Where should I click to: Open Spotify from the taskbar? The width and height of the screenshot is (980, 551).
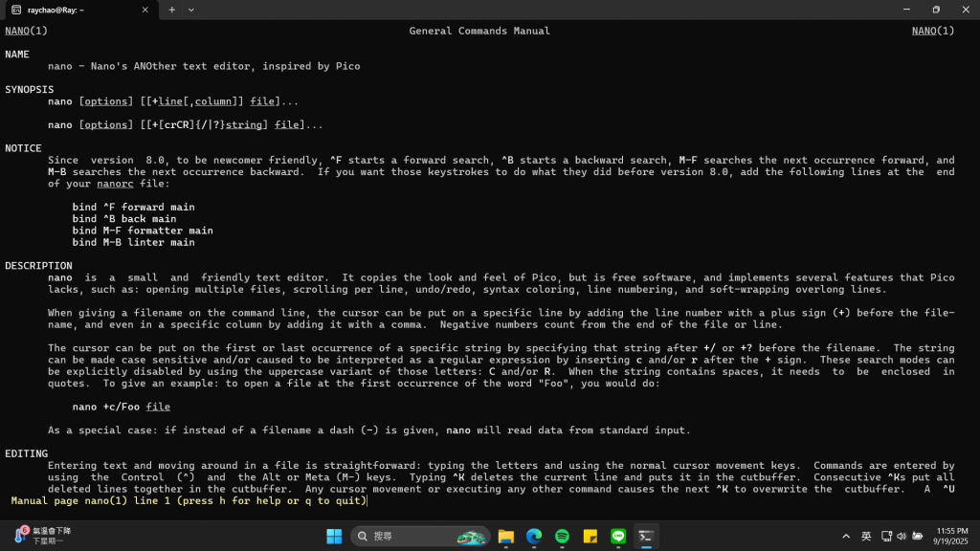point(562,536)
